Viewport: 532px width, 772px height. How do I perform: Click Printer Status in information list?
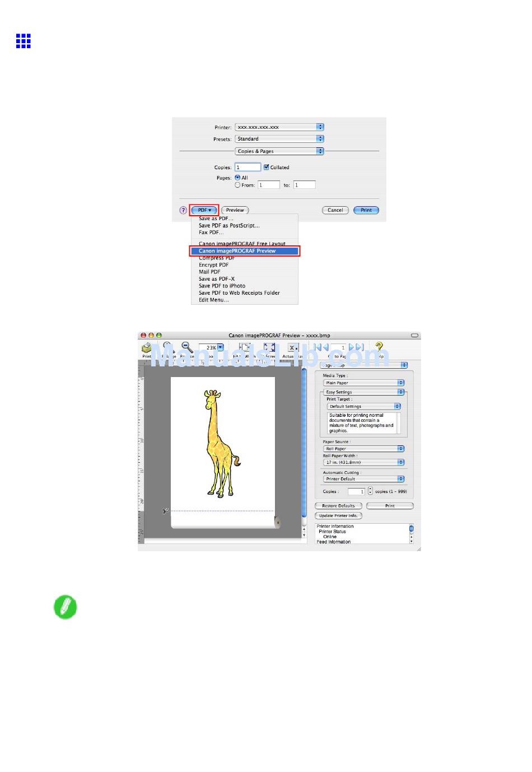tap(333, 532)
